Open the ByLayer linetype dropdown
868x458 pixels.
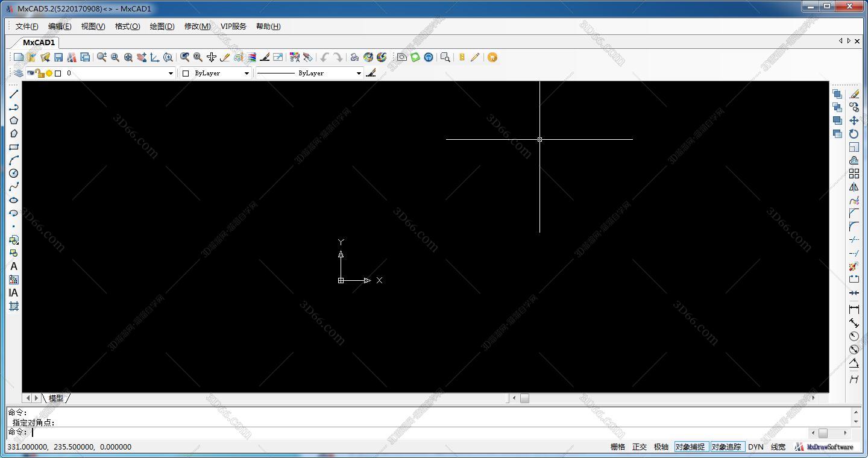(x=359, y=74)
